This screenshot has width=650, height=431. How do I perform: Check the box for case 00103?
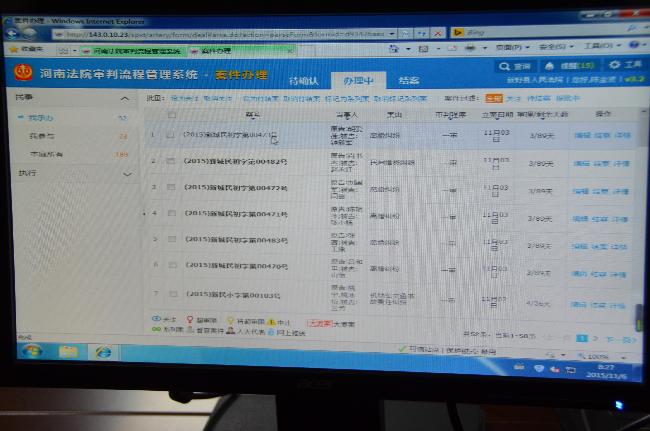click(x=173, y=294)
